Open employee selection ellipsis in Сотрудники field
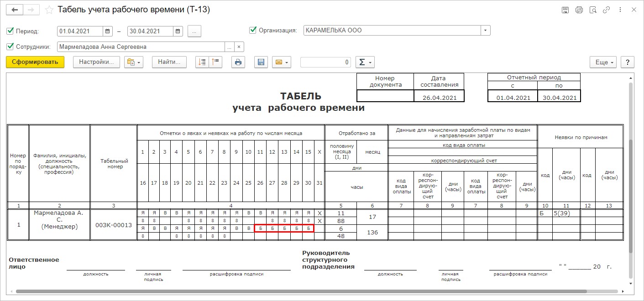Image resolution: width=644 pixels, height=301 pixels. coord(230,47)
